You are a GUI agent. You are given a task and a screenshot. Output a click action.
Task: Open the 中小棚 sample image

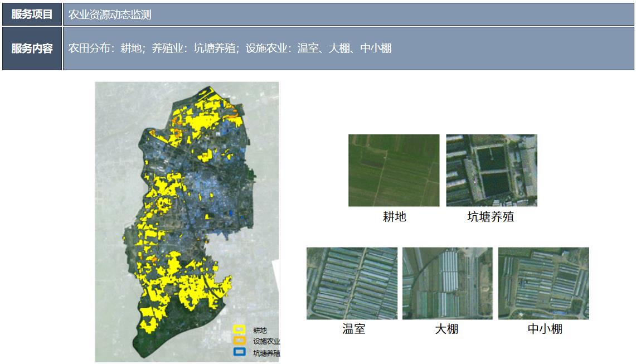click(543, 283)
